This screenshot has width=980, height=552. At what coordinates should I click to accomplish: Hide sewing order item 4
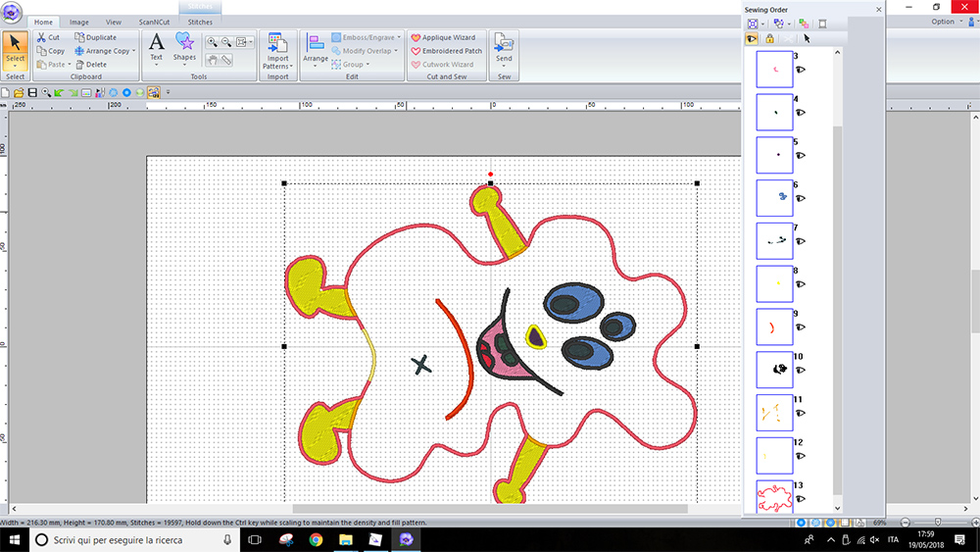(801, 113)
